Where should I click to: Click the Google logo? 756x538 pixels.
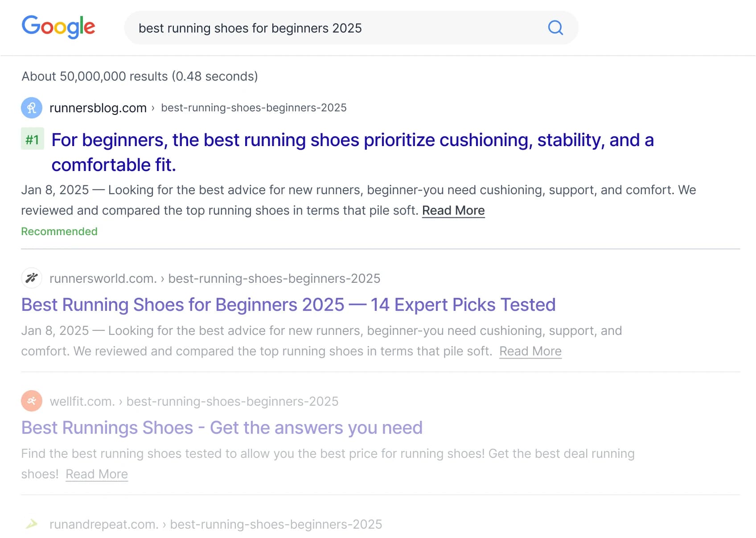pyautogui.click(x=58, y=27)
